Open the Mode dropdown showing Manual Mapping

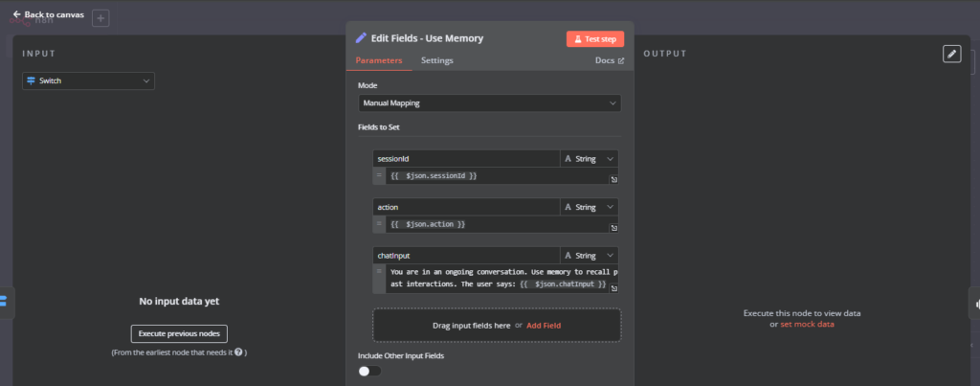click(489, 103)
